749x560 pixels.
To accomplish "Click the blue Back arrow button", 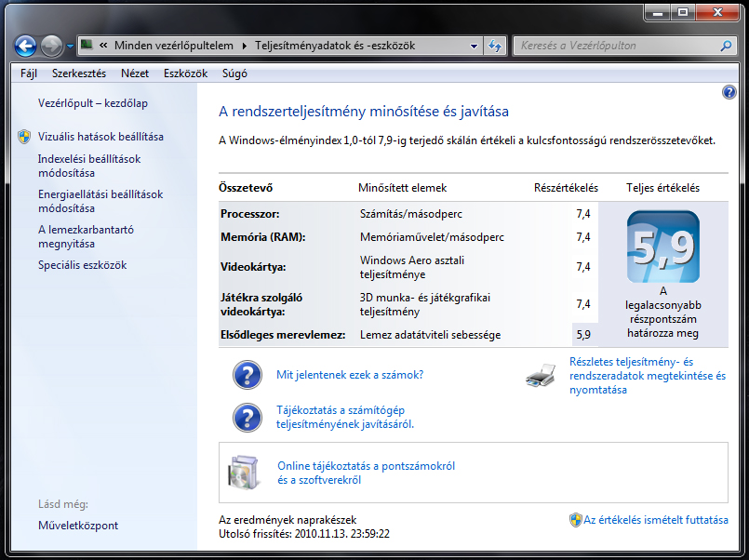I will point(25,46).
